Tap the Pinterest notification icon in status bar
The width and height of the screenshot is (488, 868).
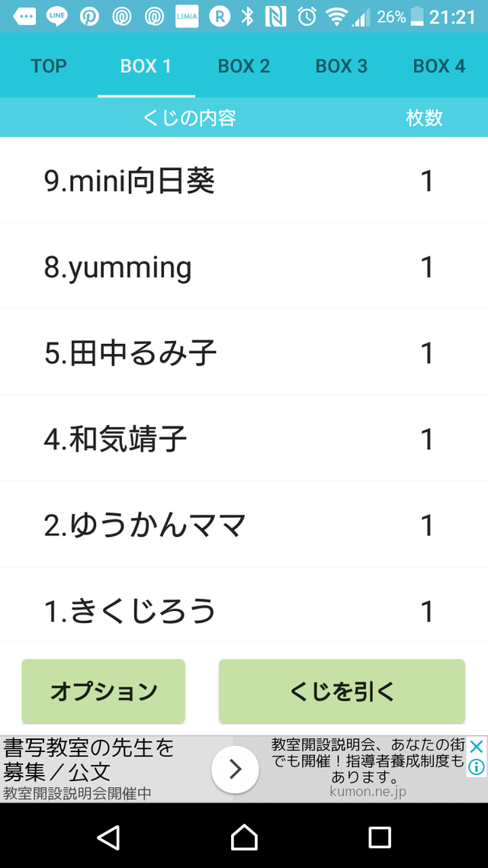point(89,17)
